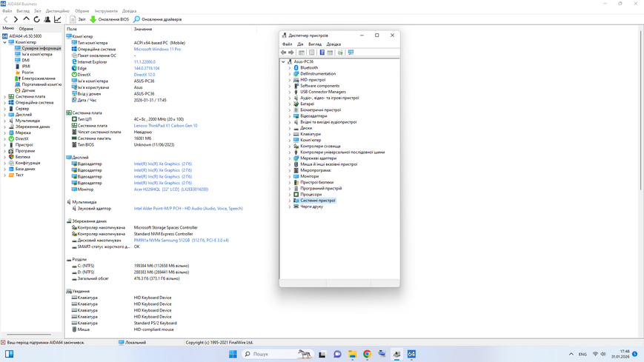Screen dimensions: 644x362
Task: Open AIDA64 Файл menu
Action: pyautogui.click(x=7, y=11)
